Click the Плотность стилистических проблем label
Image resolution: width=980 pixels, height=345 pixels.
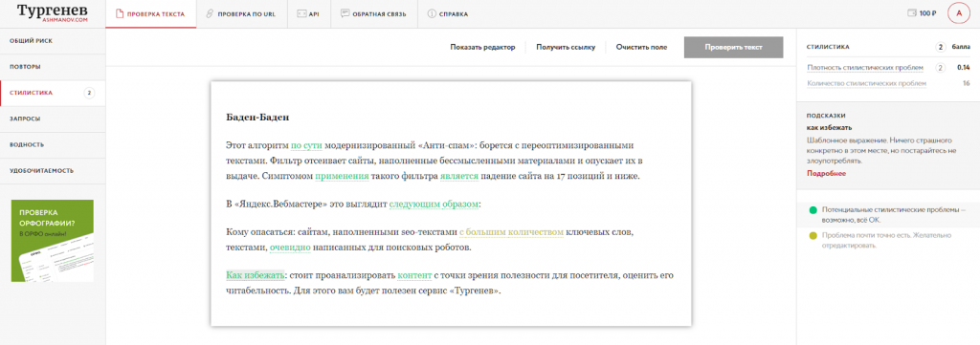coord(865,68)
